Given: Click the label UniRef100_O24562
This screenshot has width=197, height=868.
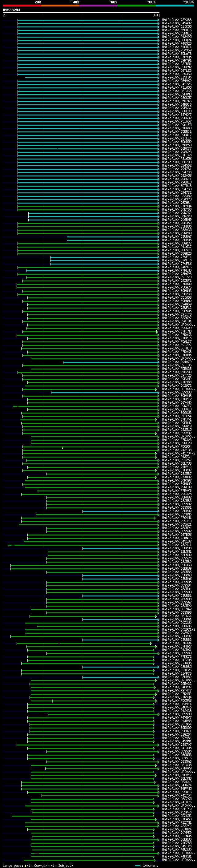Looking at the screenshot, I should pyautogui.click(x=177, y=165).
